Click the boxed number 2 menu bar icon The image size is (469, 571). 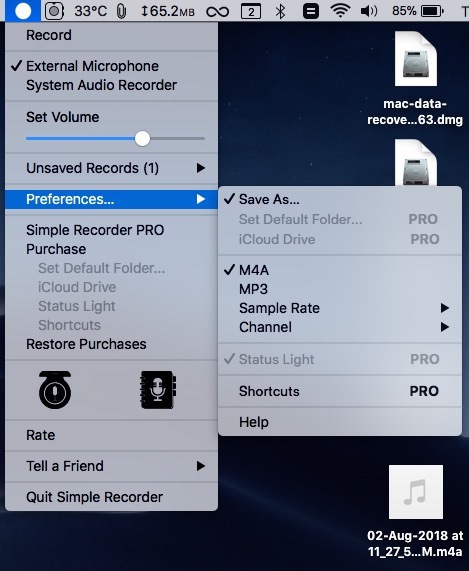click(x=251, y=12)
